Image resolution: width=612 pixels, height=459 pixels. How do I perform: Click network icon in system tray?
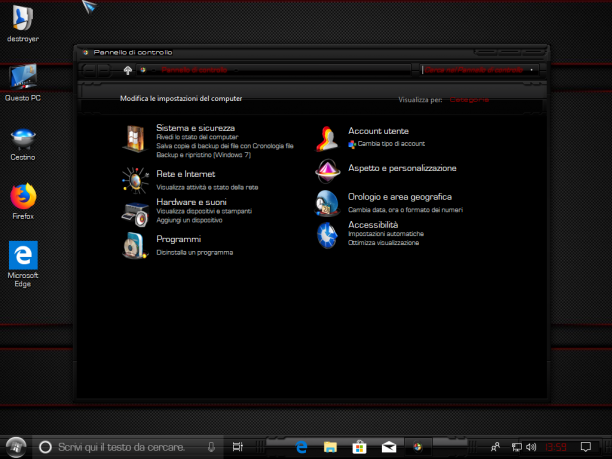(x=516, y=447)
